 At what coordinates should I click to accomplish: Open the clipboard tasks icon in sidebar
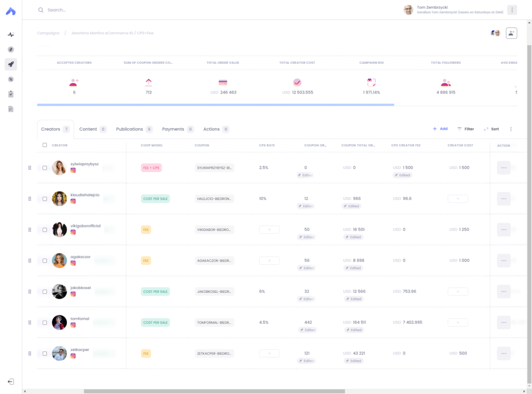tap(10, 94)
